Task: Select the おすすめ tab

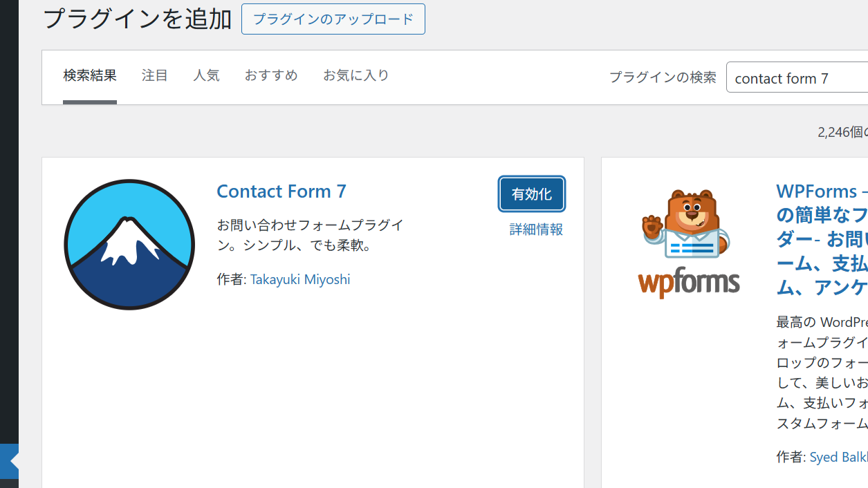Action: click(271, 75)
